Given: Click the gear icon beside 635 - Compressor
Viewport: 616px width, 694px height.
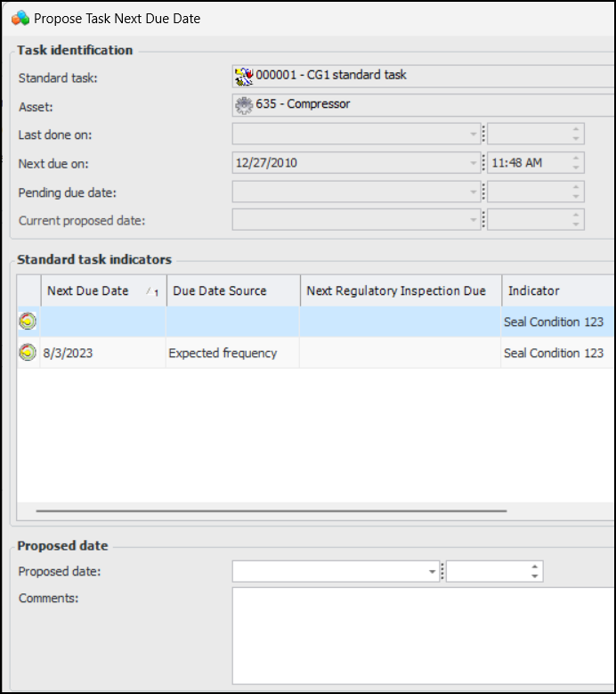Looking at the screenshot, I should coord(243,105).
